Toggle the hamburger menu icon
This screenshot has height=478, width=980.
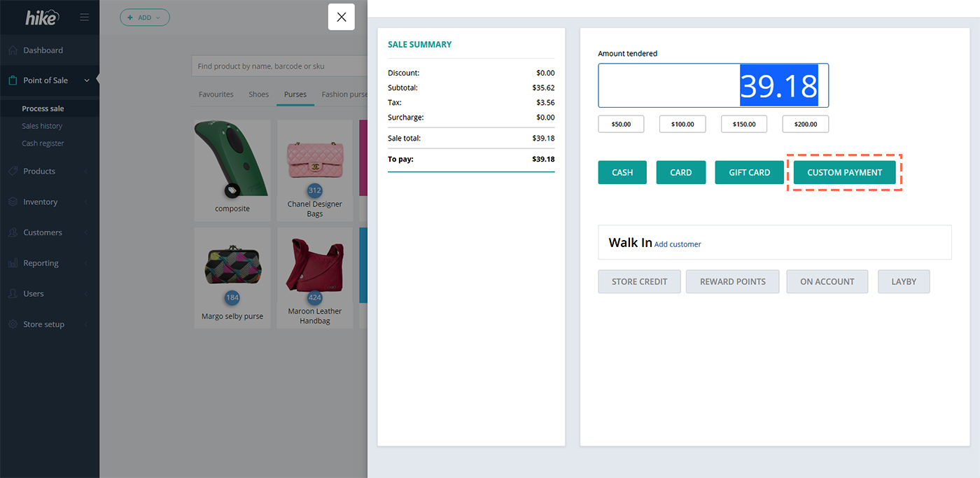(85, 17)
